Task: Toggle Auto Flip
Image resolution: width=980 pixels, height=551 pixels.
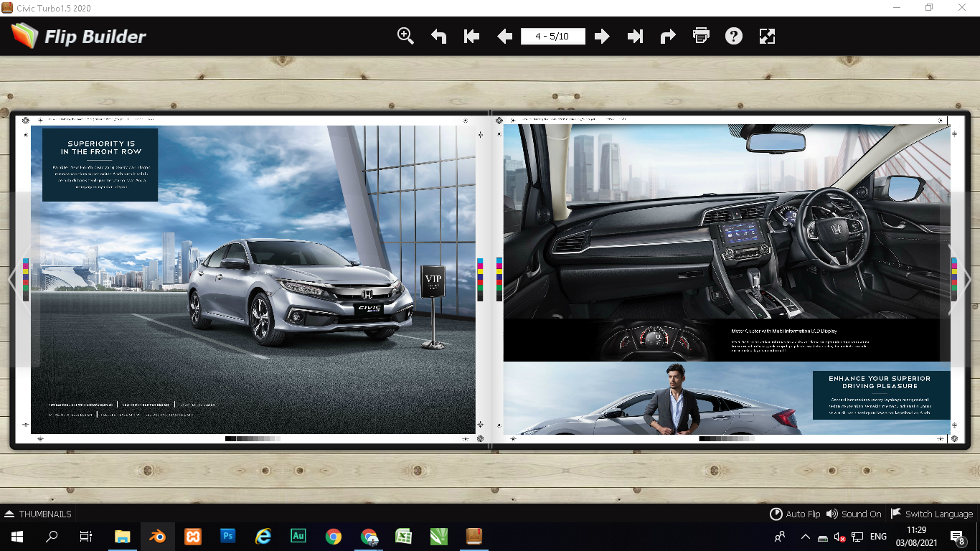Action: coord(795,514)
